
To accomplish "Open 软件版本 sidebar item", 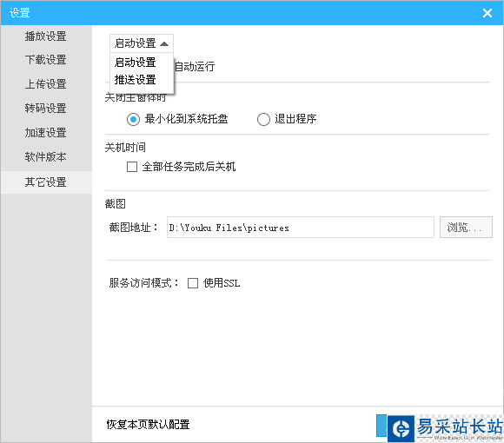I will pyautogui.click(x=46, y=157).
